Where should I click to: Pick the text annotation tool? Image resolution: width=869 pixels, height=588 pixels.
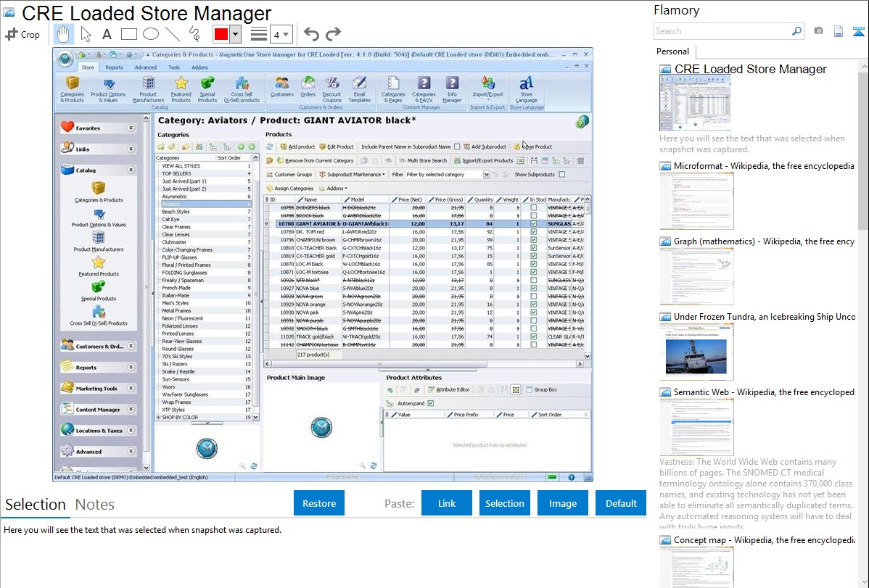click(107, 34)
